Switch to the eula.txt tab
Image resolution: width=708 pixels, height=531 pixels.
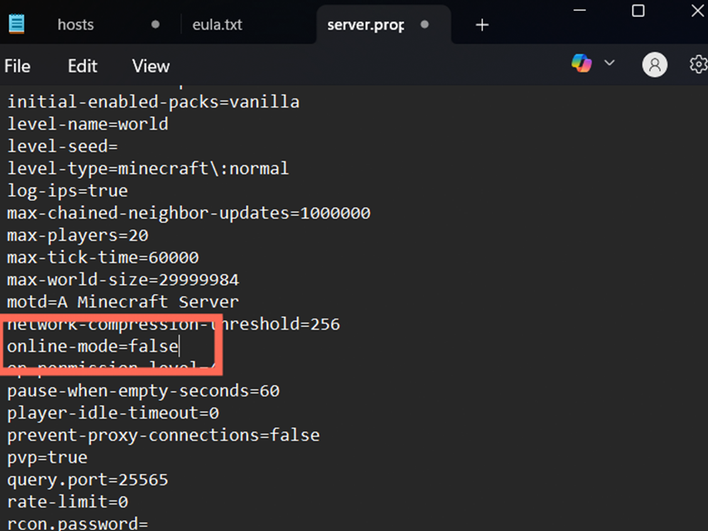tap(217, 24)
